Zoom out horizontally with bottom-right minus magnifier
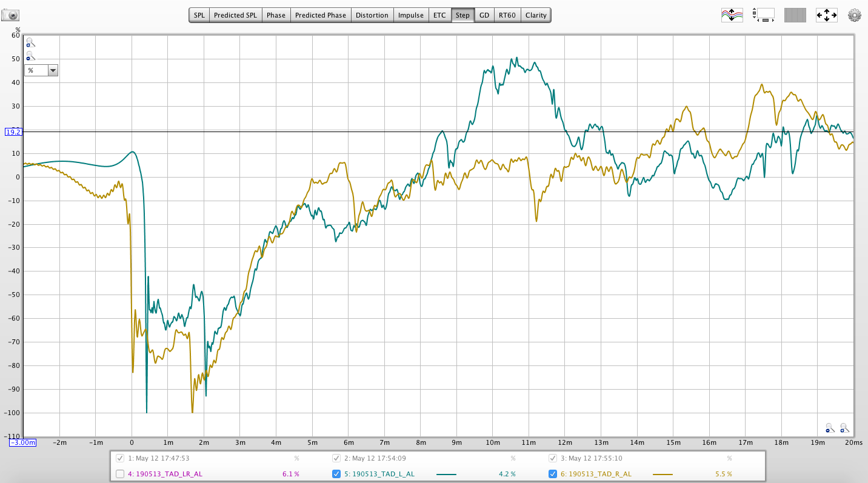The width and height of the screenshot is (868, 483). (830, 428)
